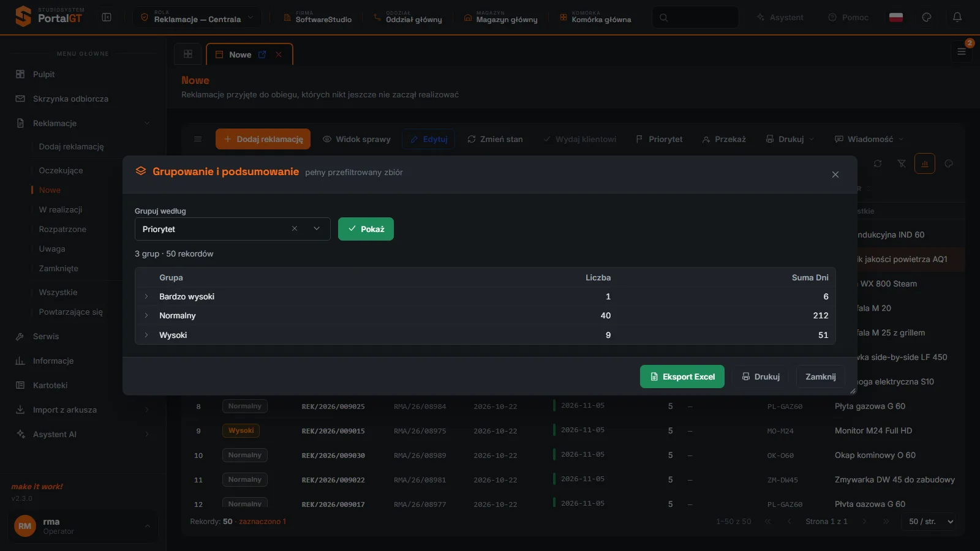Clear the Priorytet grouping selection
The image size is (980, 551).
[x=295, y=228]
